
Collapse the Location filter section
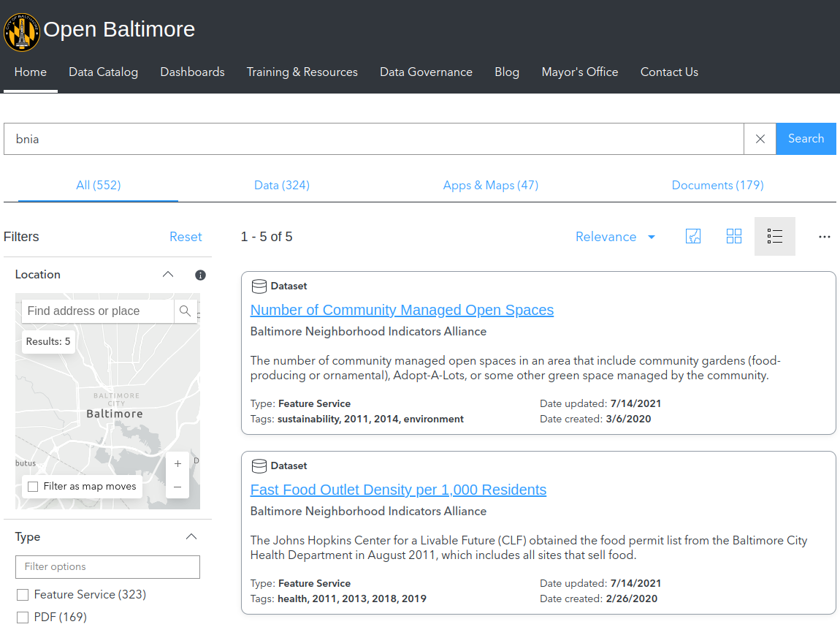point(168,274)
